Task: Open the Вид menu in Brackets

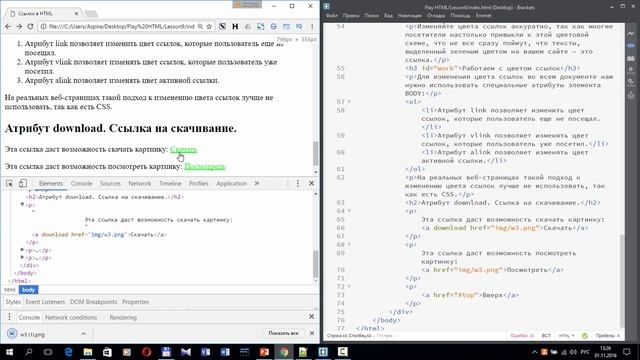Action: [x=388, y=16]
